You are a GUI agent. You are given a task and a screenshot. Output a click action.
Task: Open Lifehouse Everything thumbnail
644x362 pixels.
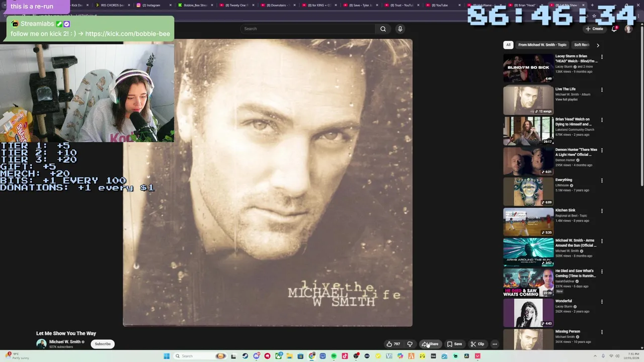pos(528,191)
